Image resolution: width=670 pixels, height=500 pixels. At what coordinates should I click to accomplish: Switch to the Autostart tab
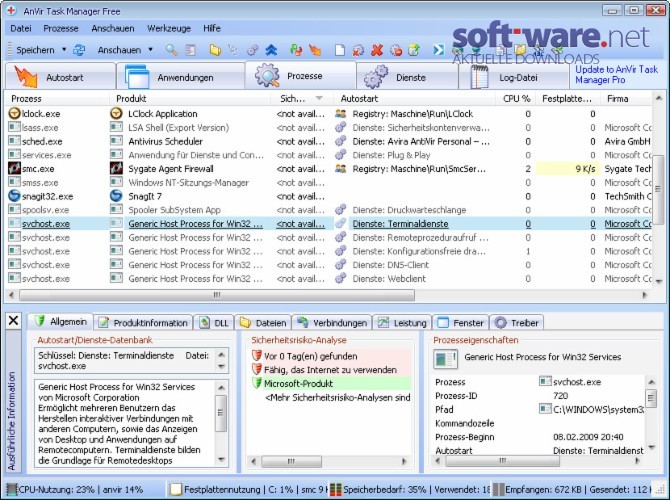(60, 77)
